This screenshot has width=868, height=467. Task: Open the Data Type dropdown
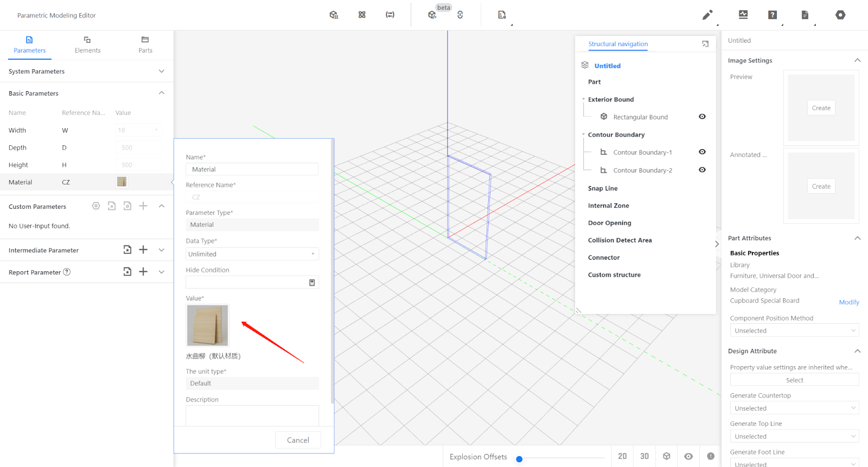pos(252,254)
